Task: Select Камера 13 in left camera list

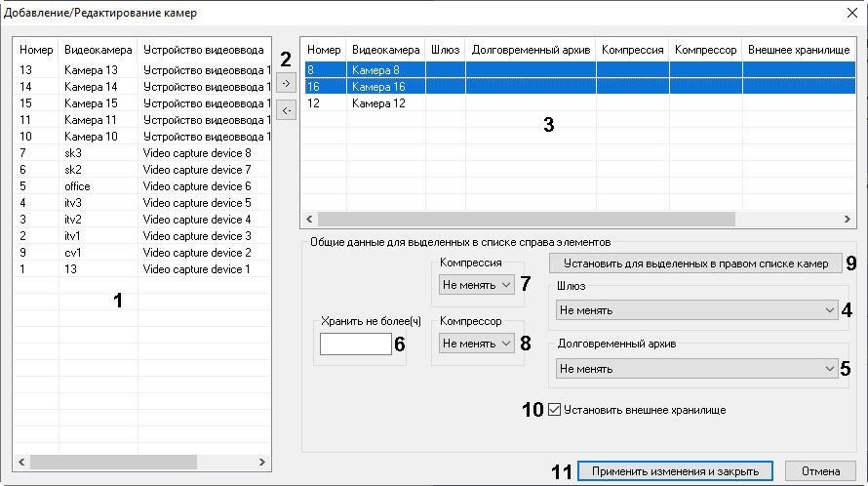Action: pyautogui.click(x=90, y=70)
